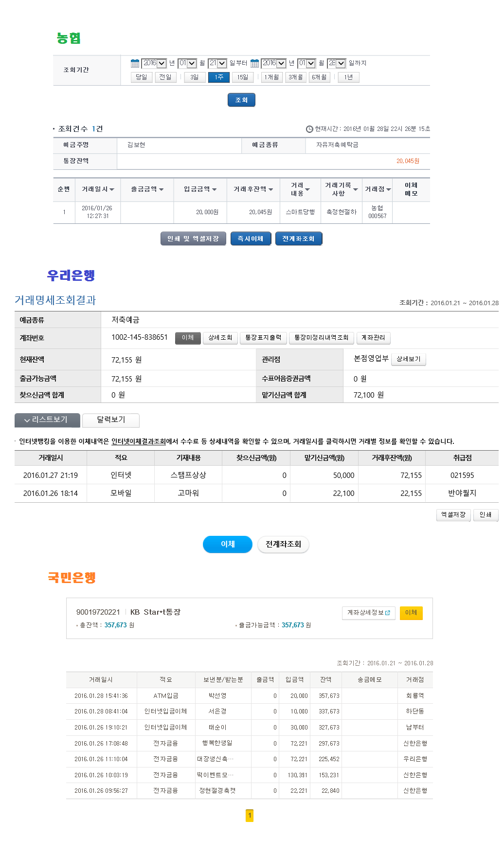Click 전계좌조회 button in 우리은행 section

pos(283,544)
